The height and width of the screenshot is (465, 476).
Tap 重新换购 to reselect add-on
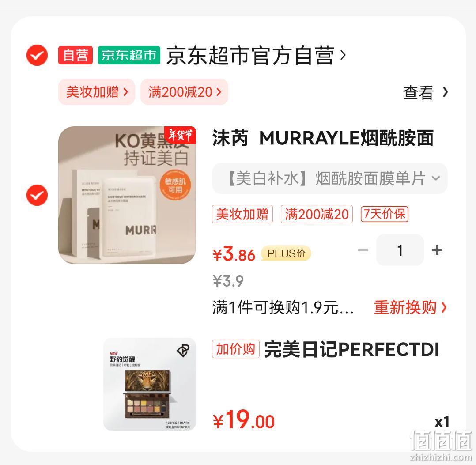[410, 307]
